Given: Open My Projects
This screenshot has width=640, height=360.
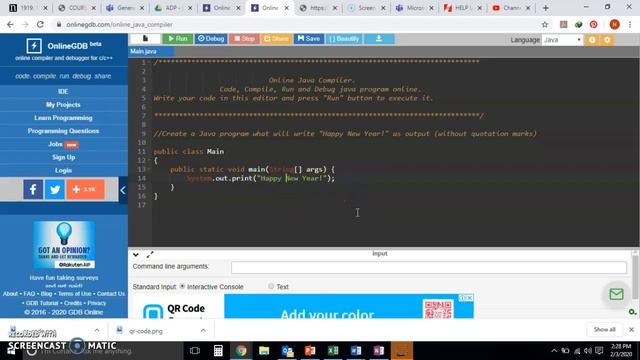Looking at the screenshot, I should [63, 105].
